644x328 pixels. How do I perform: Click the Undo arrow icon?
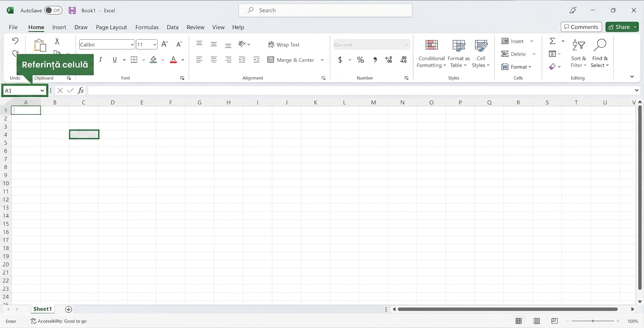(x=15, y=41)
